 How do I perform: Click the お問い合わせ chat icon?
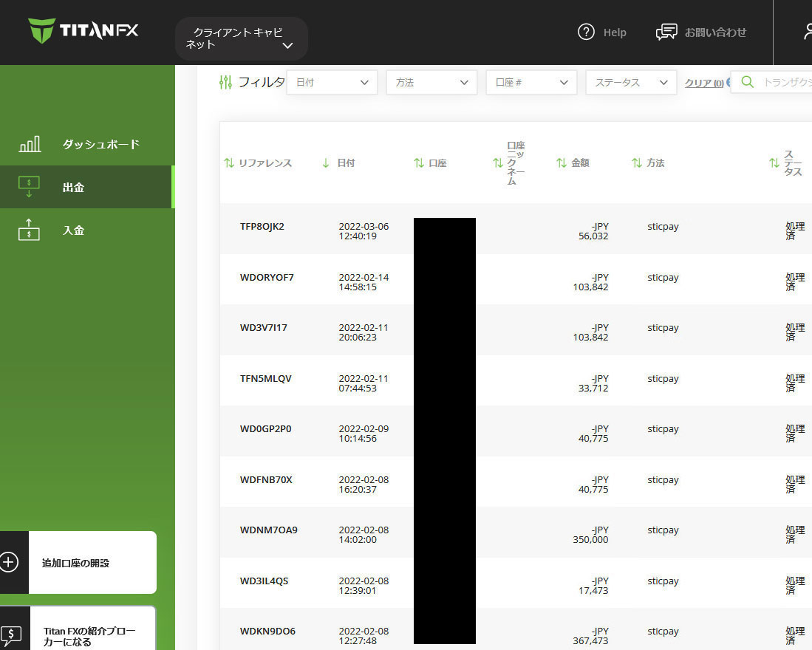(666, 32)
